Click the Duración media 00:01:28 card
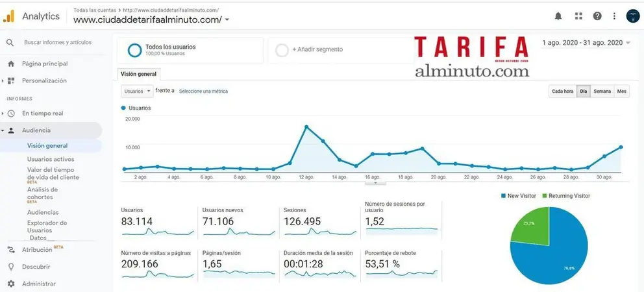644x292 pixels. (x=320, y=265)
